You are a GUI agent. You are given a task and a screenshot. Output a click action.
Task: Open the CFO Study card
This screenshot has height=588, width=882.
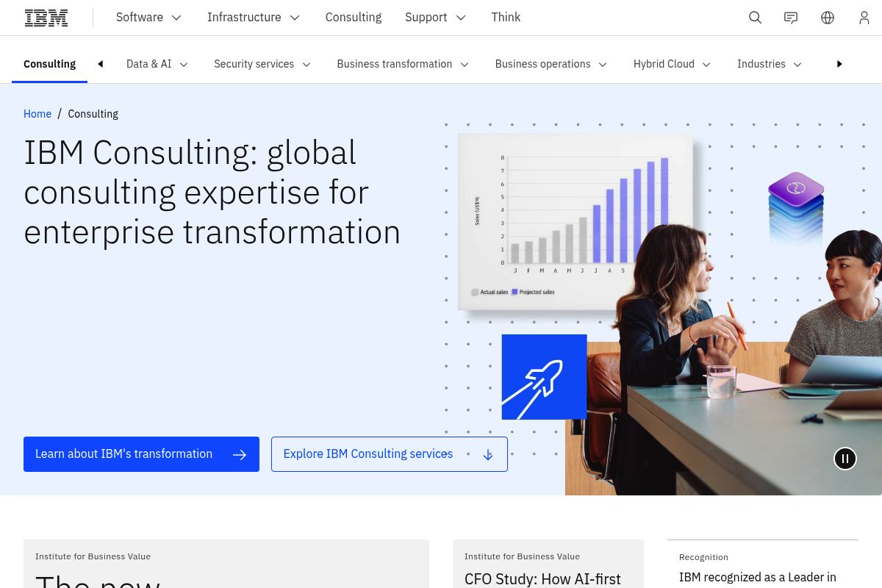(548, 564)
